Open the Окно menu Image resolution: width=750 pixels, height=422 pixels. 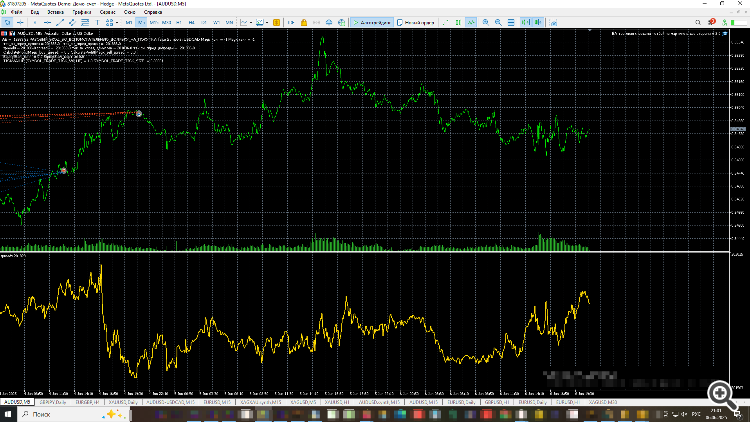(x=129, y=12)
